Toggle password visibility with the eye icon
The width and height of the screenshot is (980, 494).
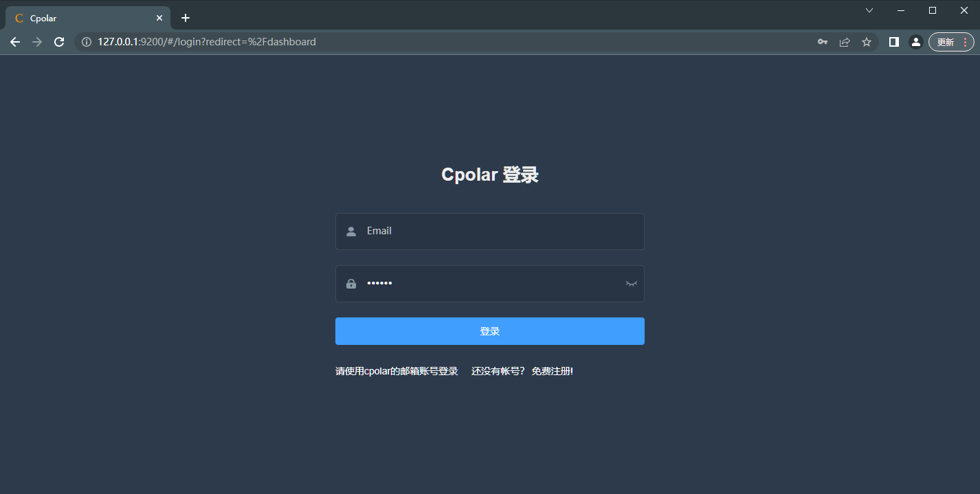coord(631,284)
